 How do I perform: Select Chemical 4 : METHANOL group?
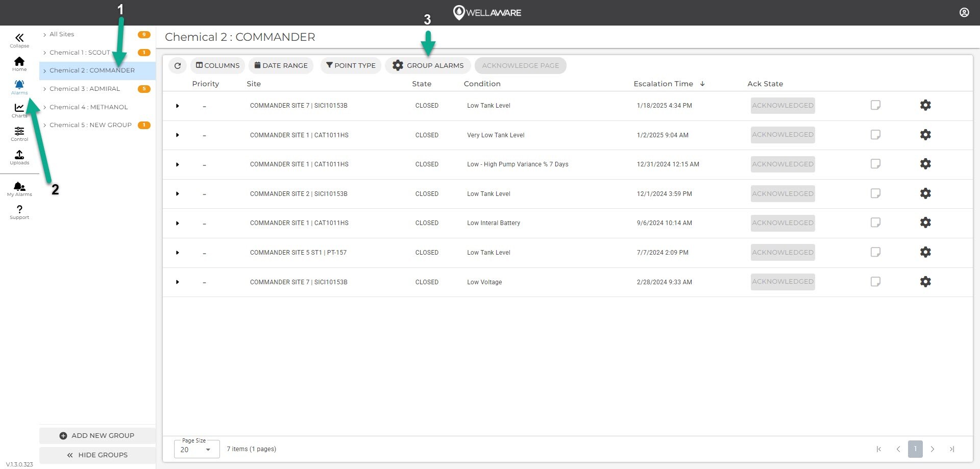(97, 107)
